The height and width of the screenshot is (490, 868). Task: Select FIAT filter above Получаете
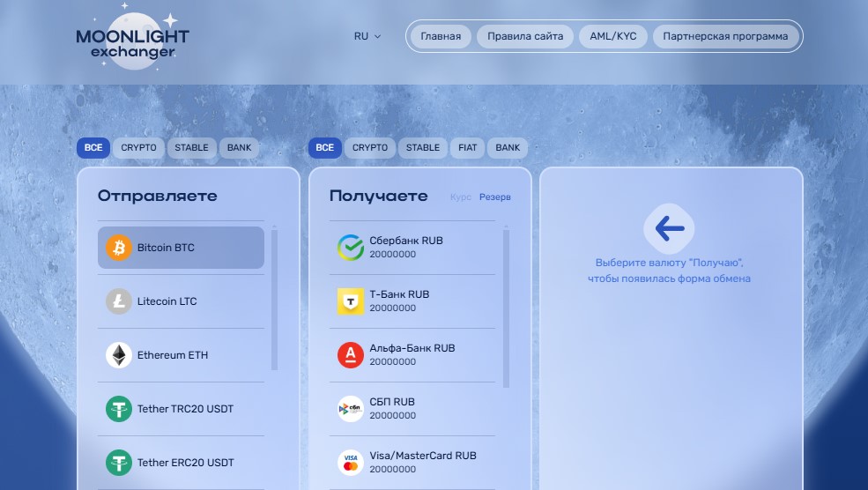[467, 148]
